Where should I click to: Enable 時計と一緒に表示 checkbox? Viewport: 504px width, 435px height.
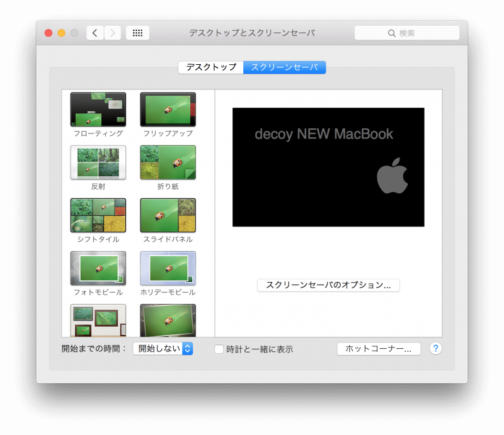(219, 349)
